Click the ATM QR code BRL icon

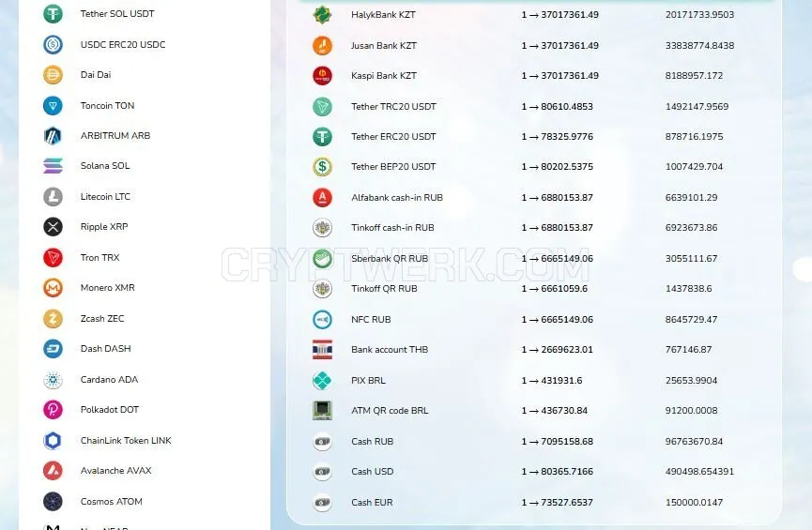(x=322, y=411)
